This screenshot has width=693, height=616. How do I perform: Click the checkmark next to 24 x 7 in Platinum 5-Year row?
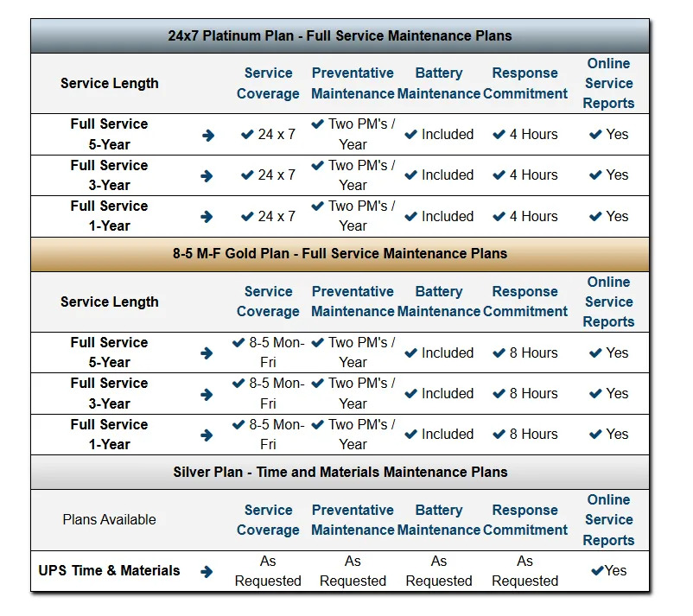point(247,134)
